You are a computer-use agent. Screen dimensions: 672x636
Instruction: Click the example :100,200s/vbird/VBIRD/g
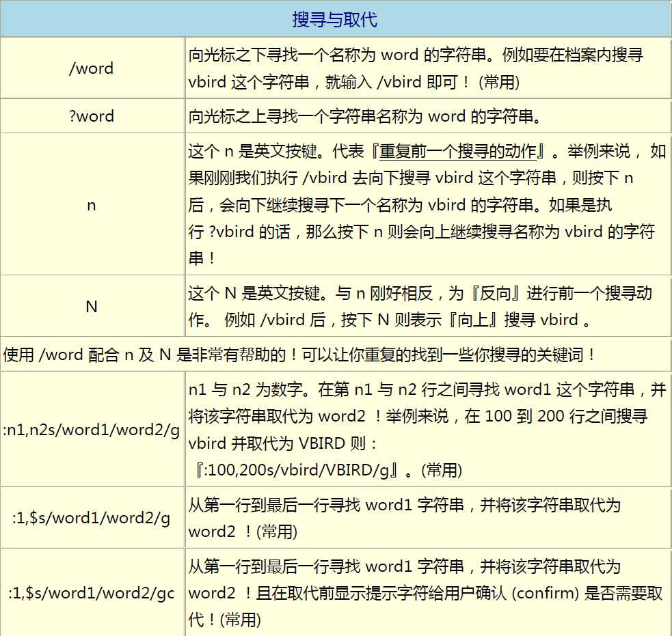click(x=297, y=470)
